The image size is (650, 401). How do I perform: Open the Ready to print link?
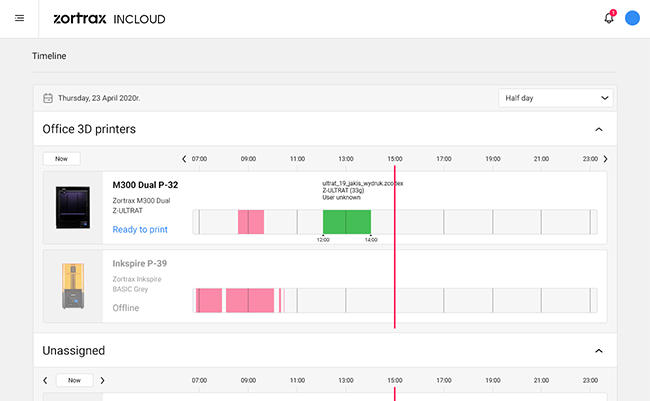click(x=140, y=229)
